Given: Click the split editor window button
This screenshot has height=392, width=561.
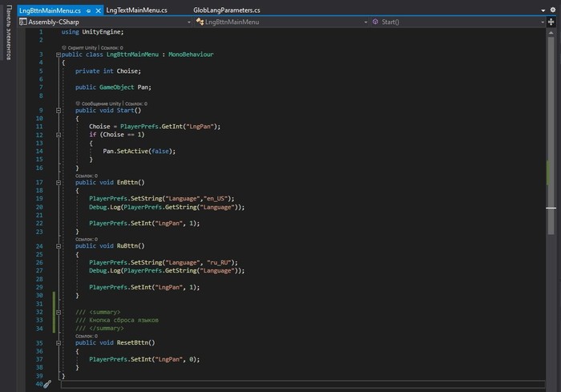Looking at the screenshot, I should [552, 22].
